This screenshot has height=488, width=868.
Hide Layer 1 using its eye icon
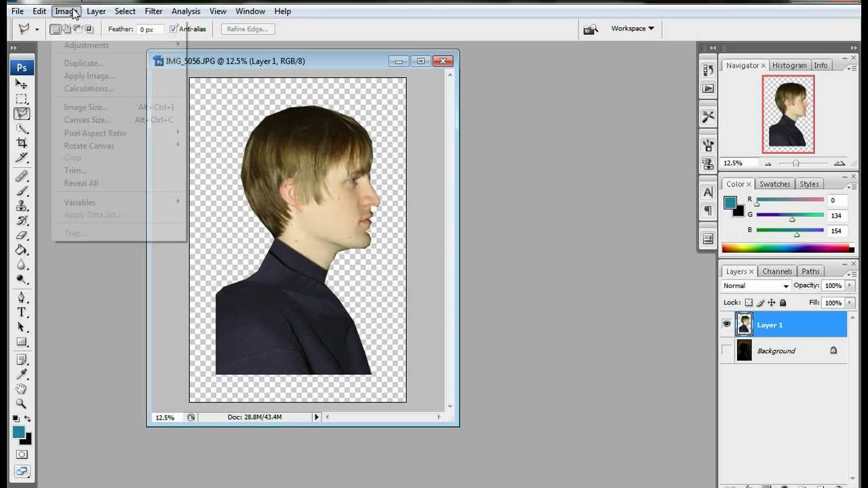727,325
